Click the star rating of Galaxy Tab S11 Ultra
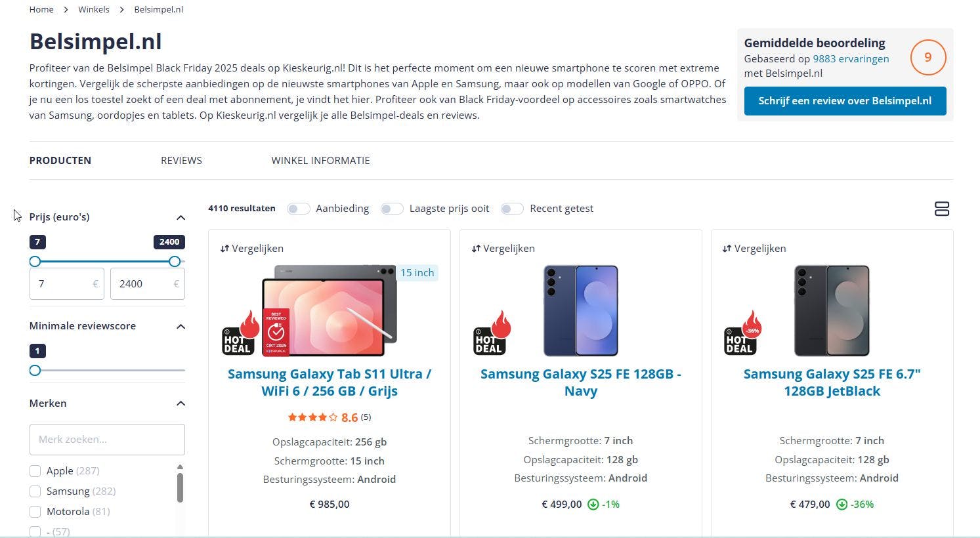 tap(313, 417)
